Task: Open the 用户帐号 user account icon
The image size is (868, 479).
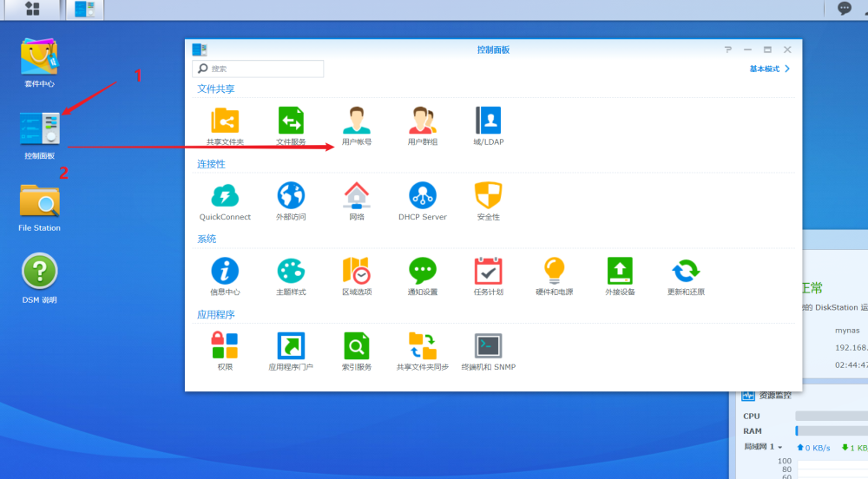Action: tap(357, 121)
